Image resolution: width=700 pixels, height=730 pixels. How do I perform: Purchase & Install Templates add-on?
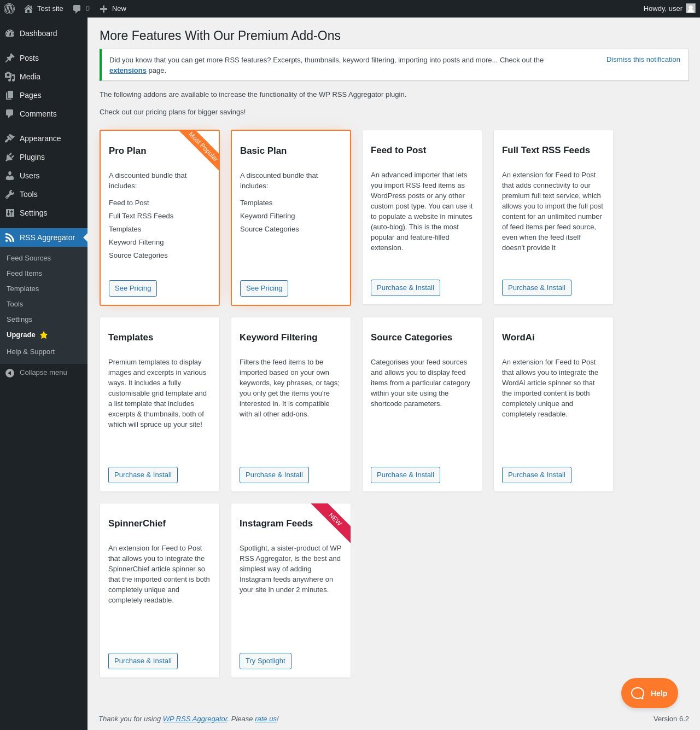pyautogui.click(x=143, y=475)
